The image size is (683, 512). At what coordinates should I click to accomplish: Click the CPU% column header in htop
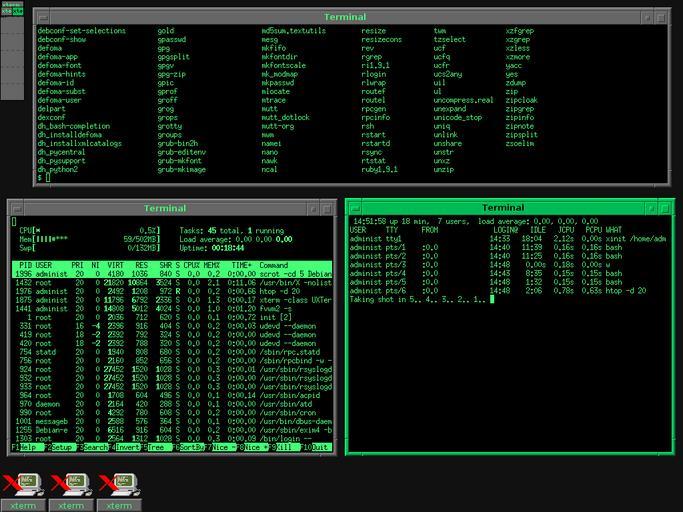click(x=194, y=265)
